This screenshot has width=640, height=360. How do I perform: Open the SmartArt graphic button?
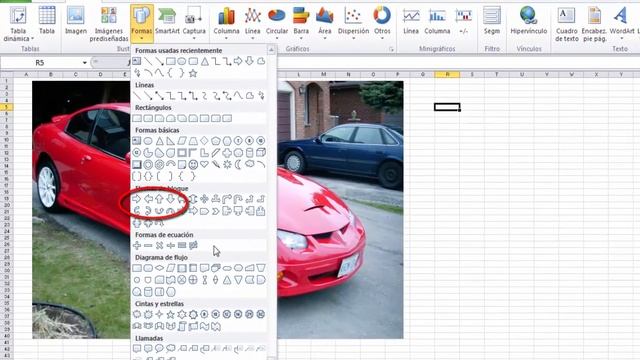click(x=167, y=20)
